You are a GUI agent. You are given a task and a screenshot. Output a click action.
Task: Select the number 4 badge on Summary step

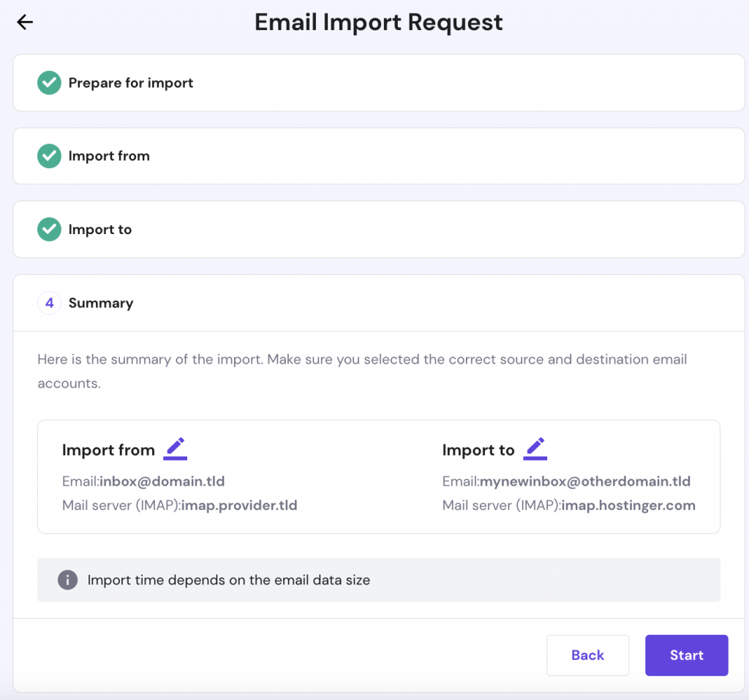pyautogui.click(x=48, y=302)
